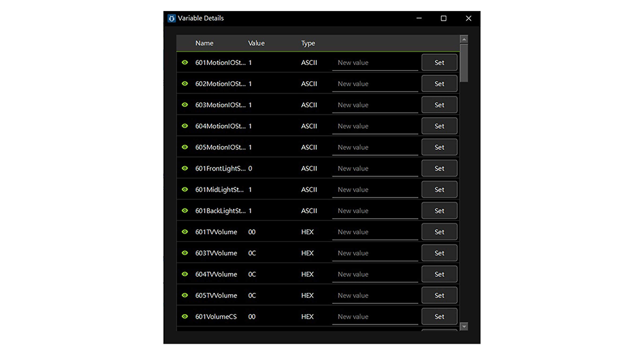Activate New value input for 604TVVolume
This screenshot has height=354, width=644.
point(375,274)
